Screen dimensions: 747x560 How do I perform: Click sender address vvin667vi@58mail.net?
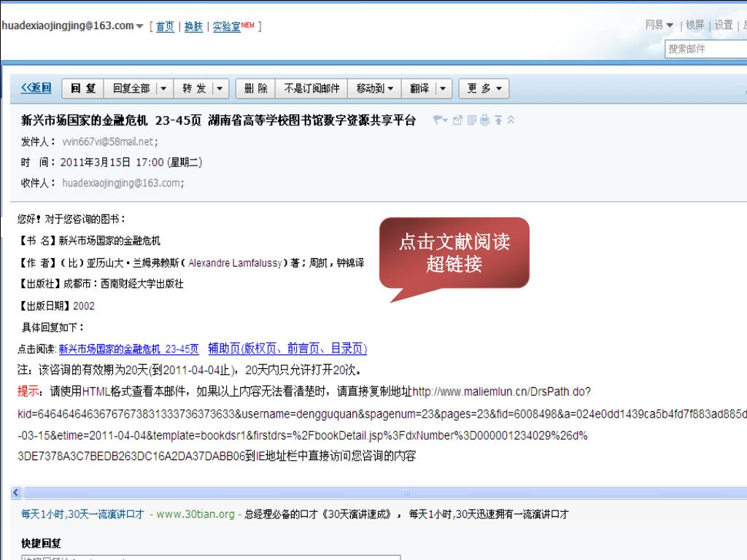point(109,142)
